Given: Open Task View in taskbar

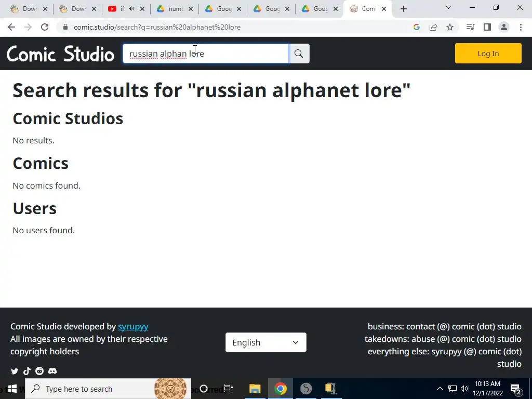Looking at the screenshot, I should pos(229,389).
